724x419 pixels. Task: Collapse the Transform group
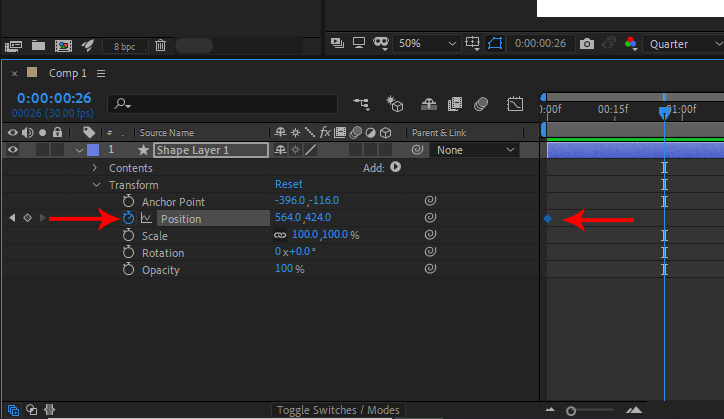coord(96,185)
